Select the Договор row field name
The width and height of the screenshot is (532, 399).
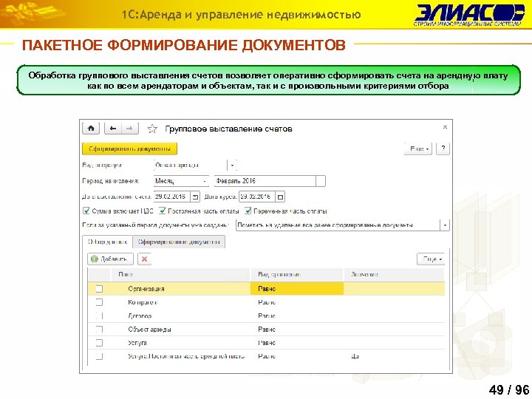140,316
